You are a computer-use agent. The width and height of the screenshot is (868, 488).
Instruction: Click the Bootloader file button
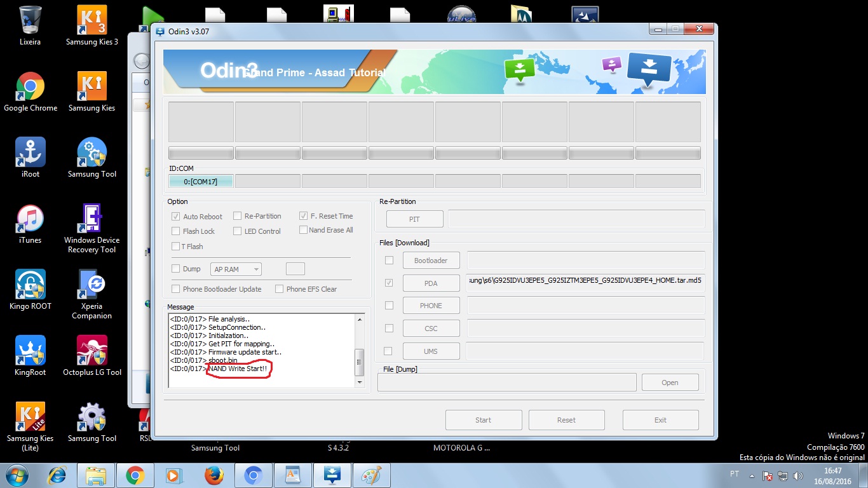[431, 261]
